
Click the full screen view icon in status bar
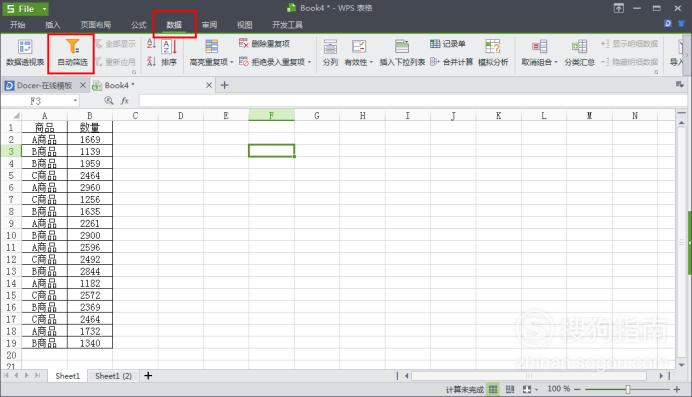point(527,389)
